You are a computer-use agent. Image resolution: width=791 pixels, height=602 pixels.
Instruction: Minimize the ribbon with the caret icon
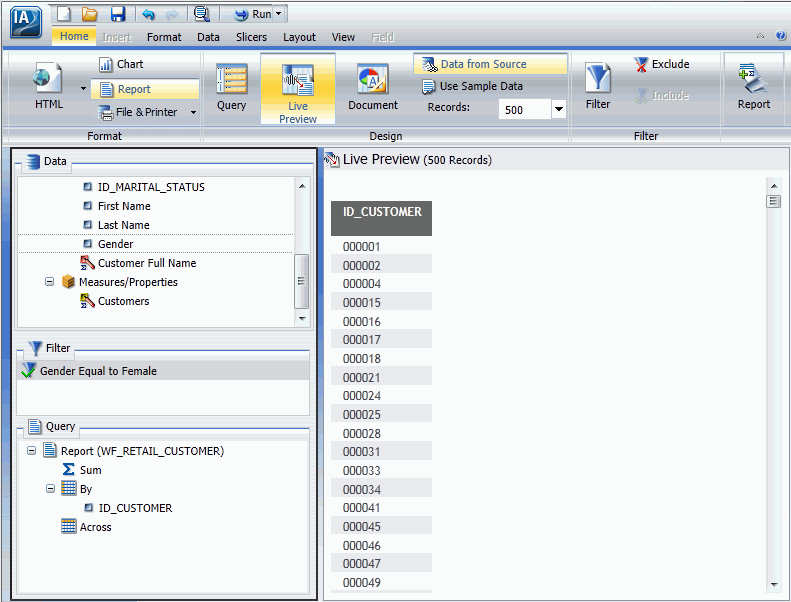pos(760,36)
